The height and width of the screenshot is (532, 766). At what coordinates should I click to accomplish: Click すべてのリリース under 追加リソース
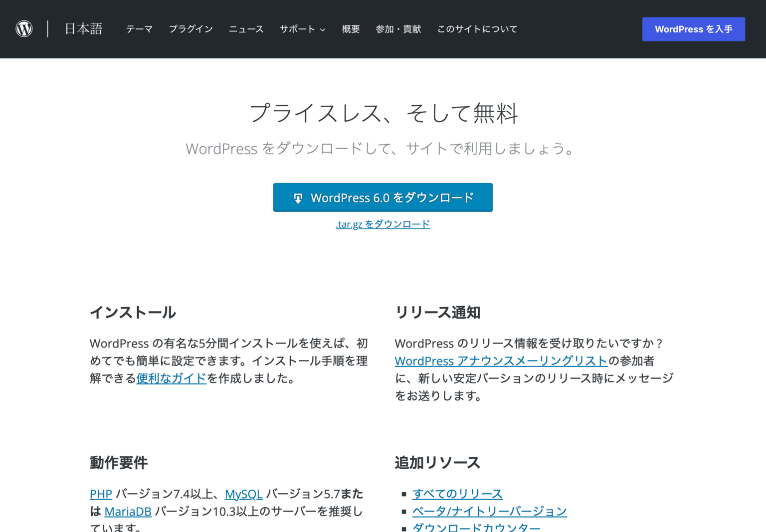coord(457,494)
